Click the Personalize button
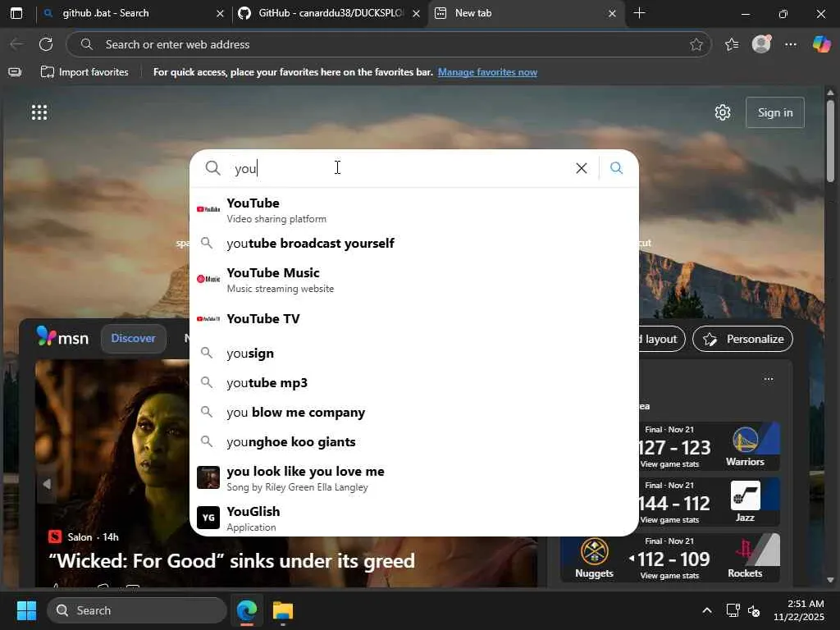 [x=742, y=339]
